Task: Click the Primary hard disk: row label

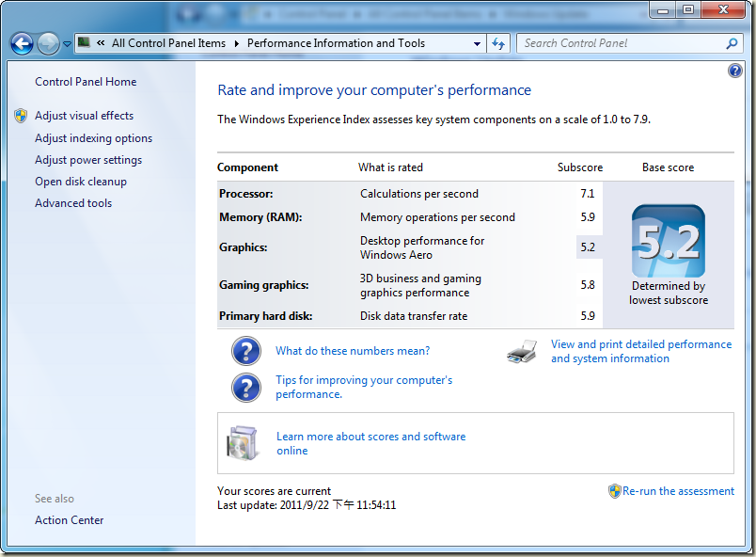Action: click(266, 316)
